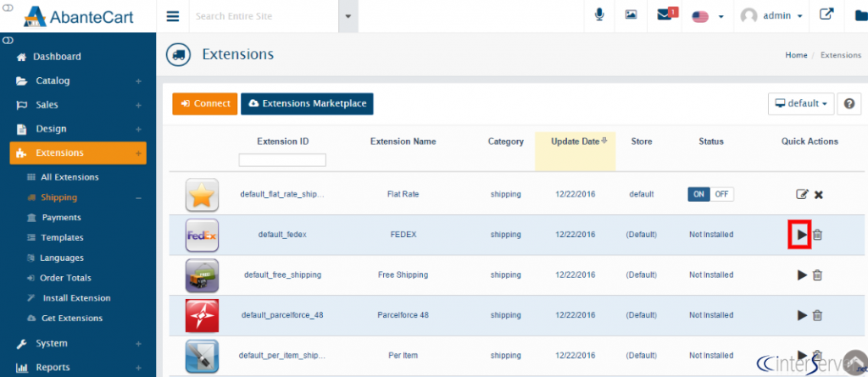Click the Home breadcrumb link
This screenshot has height=377, width=868.
796,55
